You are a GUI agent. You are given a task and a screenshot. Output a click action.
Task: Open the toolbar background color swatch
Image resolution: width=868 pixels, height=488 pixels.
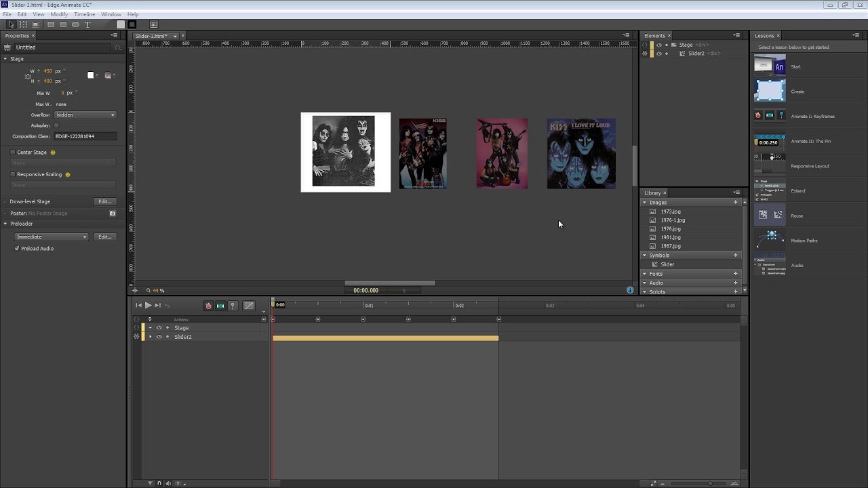point(121,24)
